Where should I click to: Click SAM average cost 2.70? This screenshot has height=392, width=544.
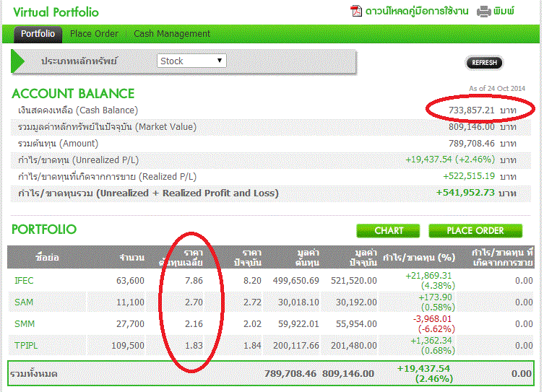[x=194, y=302]
